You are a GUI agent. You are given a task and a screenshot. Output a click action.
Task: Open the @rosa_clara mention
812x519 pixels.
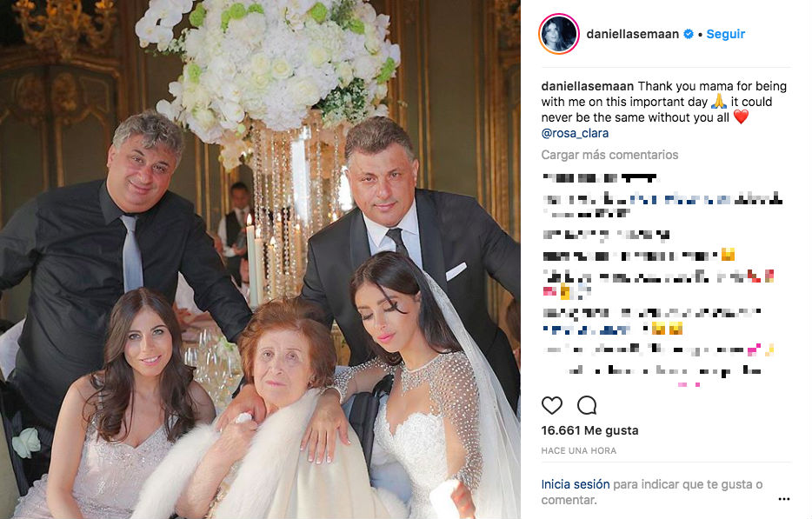pyautogui.click(x=575, y=133)
